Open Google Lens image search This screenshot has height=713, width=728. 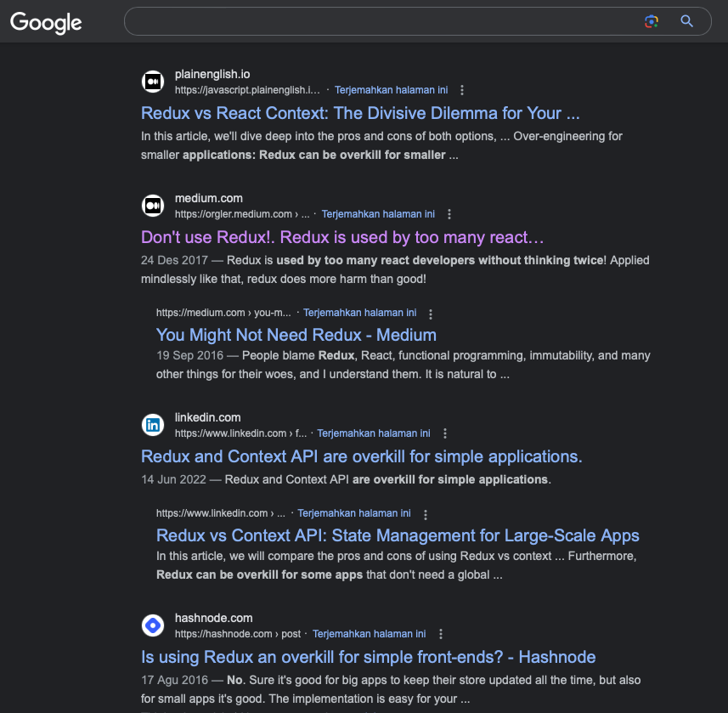point(652,21)
